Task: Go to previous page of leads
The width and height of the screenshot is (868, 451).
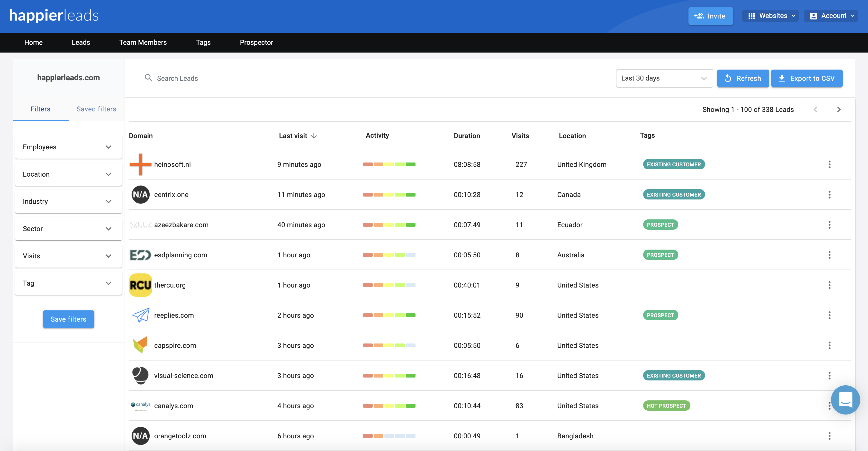Action: (815, 109)
